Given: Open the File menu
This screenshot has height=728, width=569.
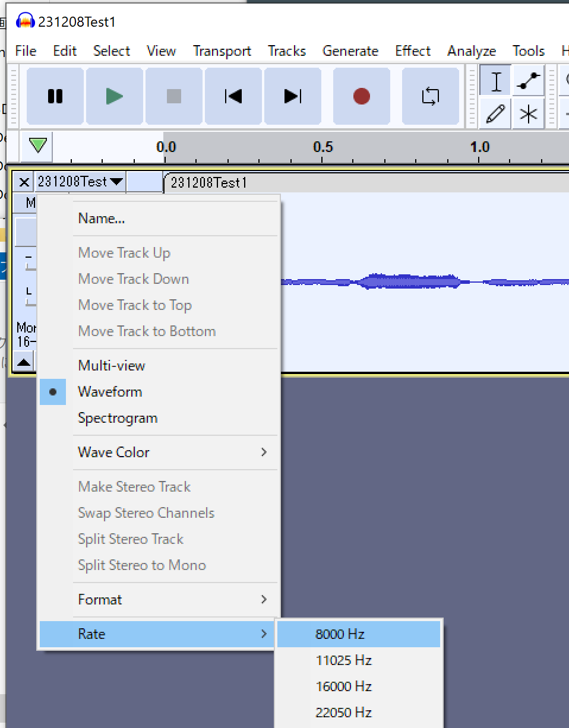Looking at the screenshot, I should click(26, 51).
